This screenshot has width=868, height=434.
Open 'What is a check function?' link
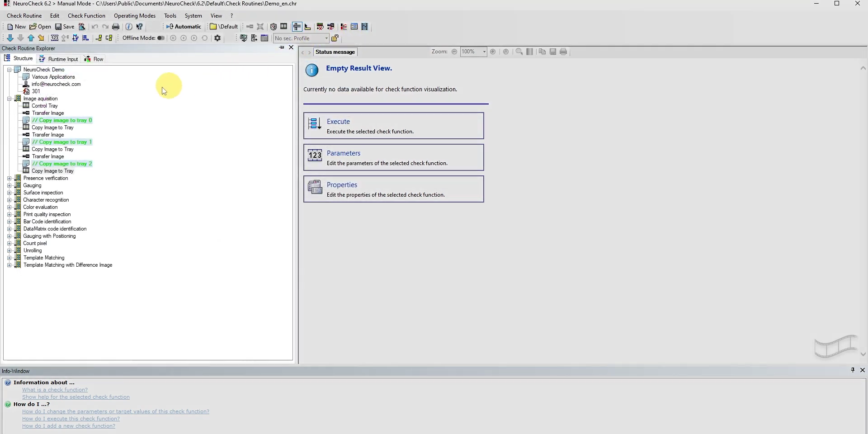pyautogui.click(x=55, y=390)
